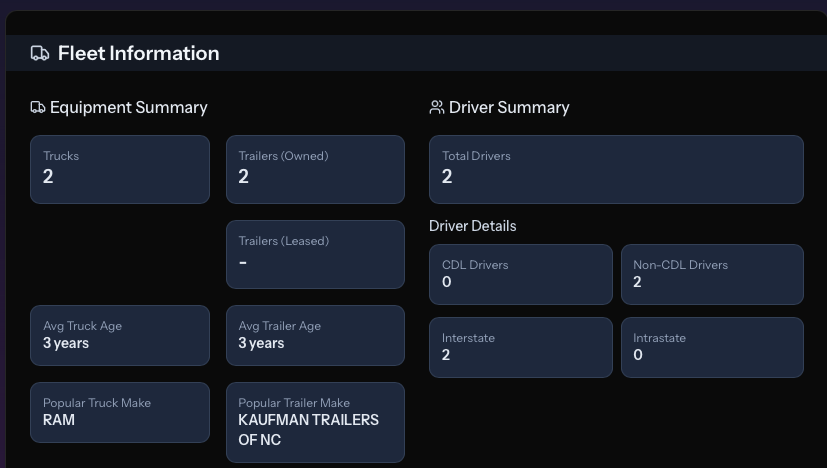827x468 pixels.
Task: Select the Trailers (Leased) card
Action: coord(315,254)
